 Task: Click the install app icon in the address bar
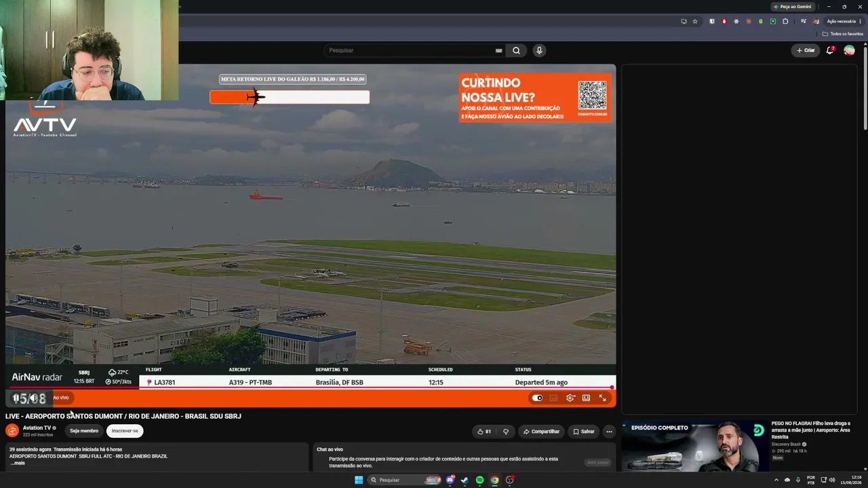tap(684, 21)
